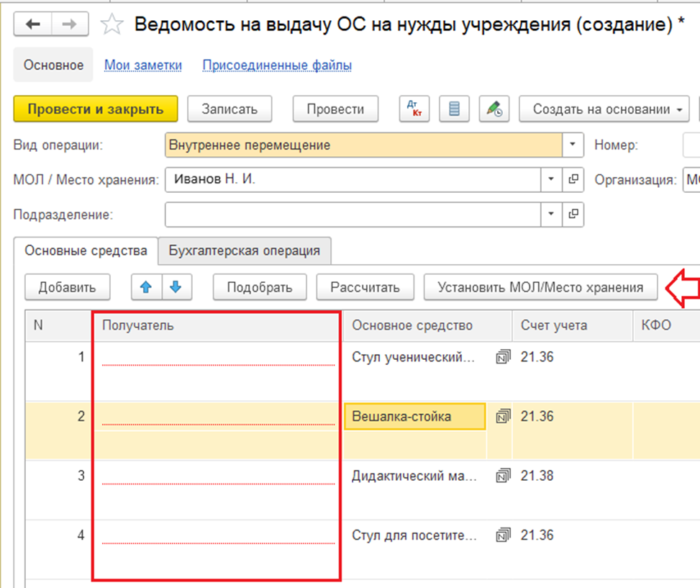Click inventory icon beside Стул для посетите...
The height and width of the screenshot is (588, 700).
click(x=503, y=535)
